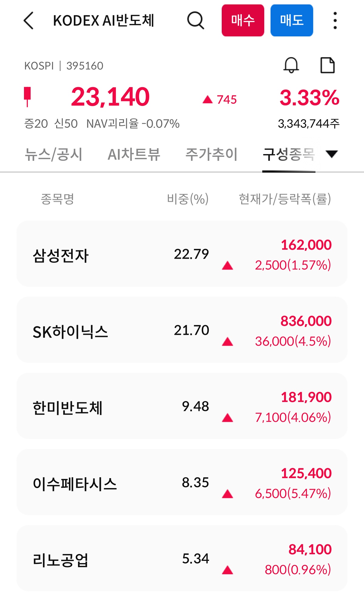The image size is (364, 597).
Task: Select the 구성종목 tab
Action: (x=288, y=154)
